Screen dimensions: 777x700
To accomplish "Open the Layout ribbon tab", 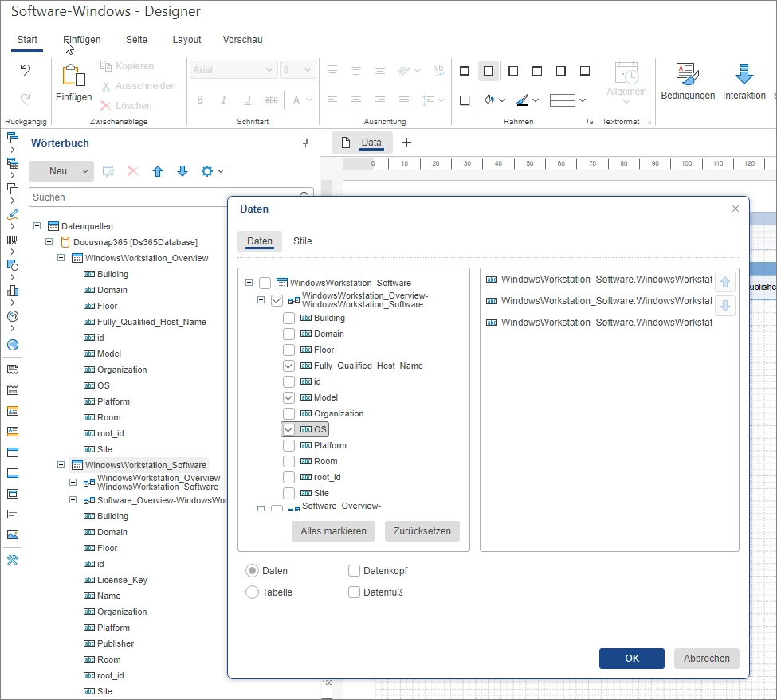I will click(x=186, y=40).
